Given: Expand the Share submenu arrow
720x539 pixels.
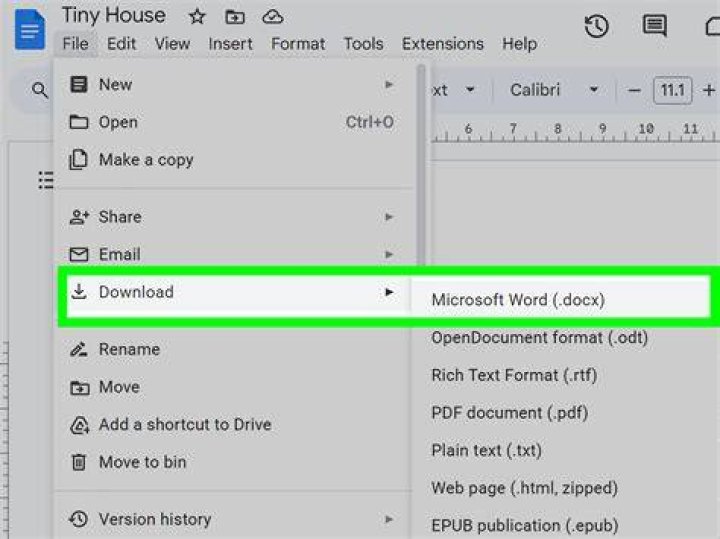Looking at the screenshot, I should 389,217.
